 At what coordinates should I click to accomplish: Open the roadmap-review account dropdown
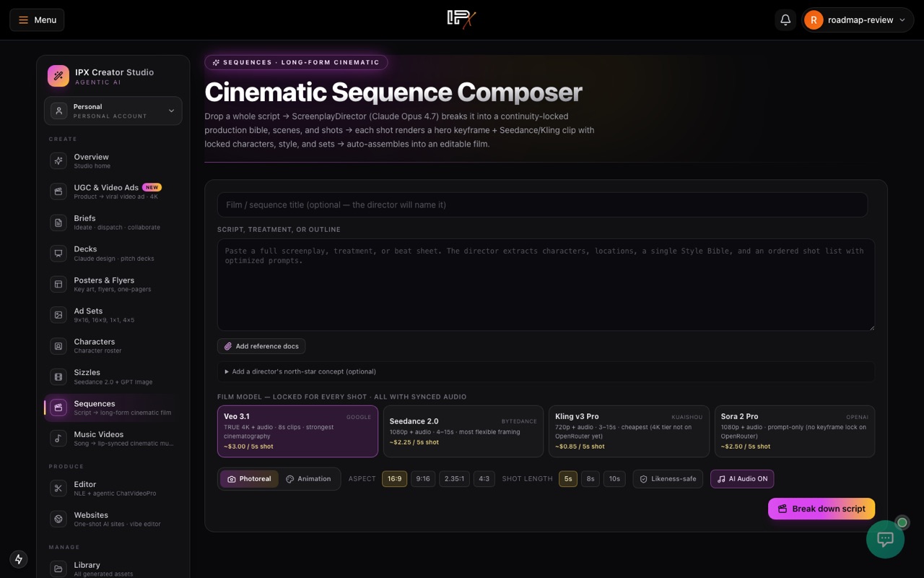pos(858,20)
